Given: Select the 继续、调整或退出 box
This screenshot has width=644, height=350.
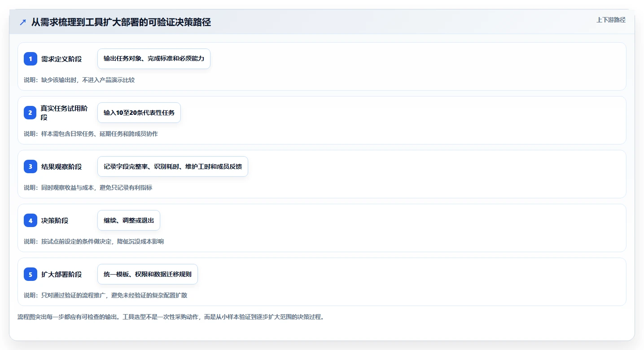Looking at the screenshot, I should [x=129, y=220].
